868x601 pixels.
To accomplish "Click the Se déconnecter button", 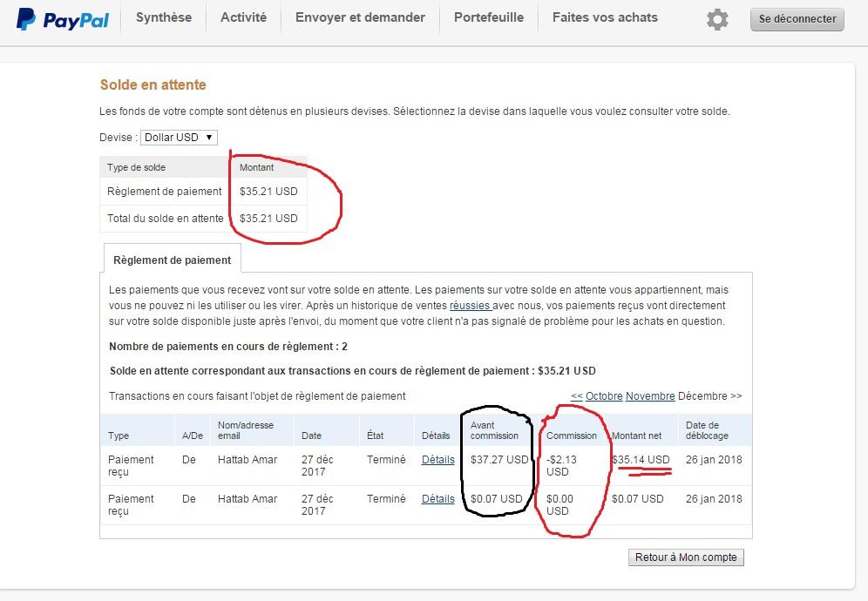I will (797, 19).
